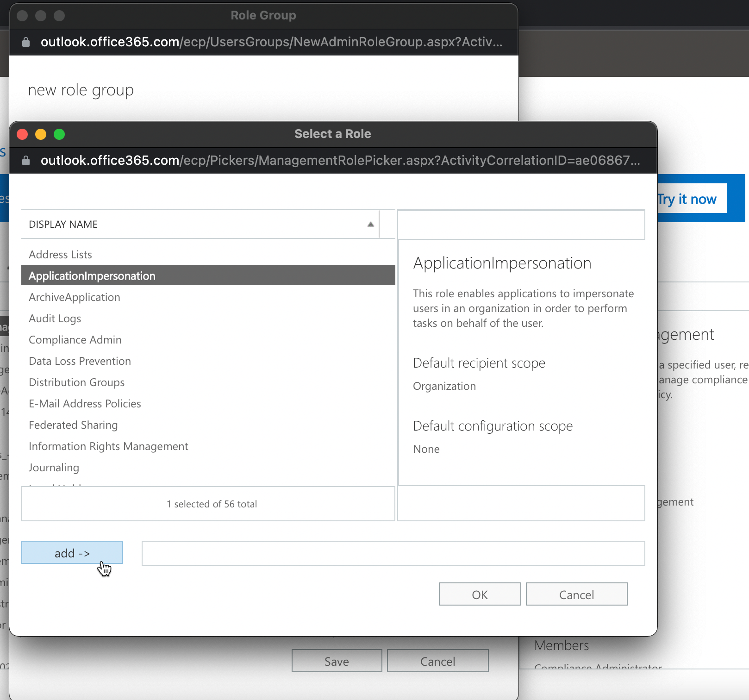Cancel the Select a Role dialog
Screen dimensions: 749x700
[x=576, y=594]
